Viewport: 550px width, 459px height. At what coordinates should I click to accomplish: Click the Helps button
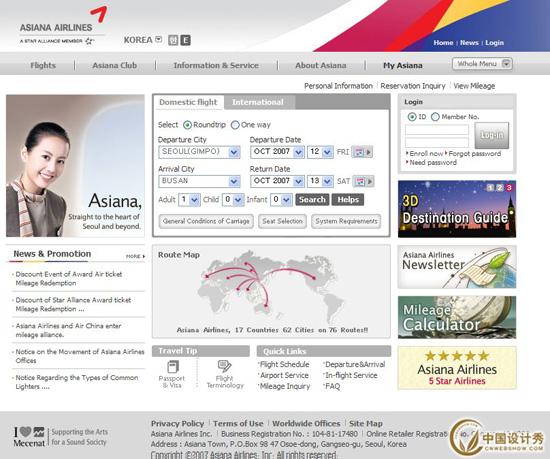point(348,200)
